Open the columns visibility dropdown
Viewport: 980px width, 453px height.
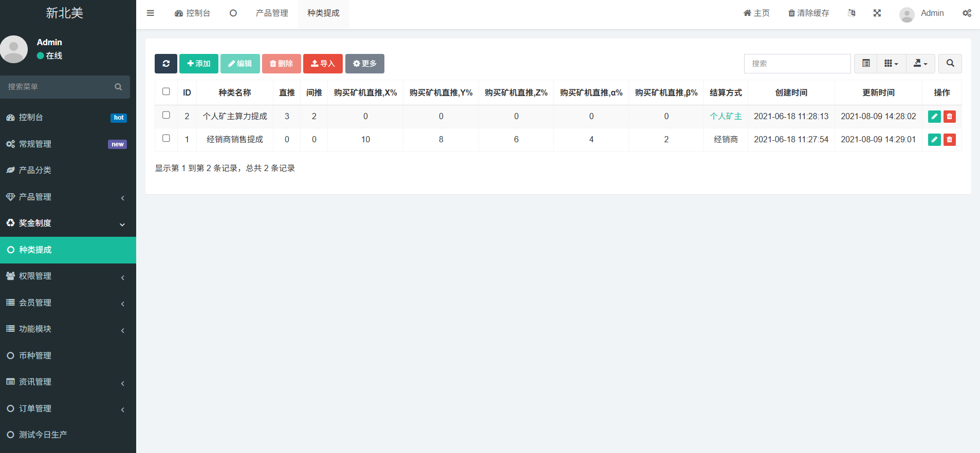pyautogui.click(x=891, y=64)
